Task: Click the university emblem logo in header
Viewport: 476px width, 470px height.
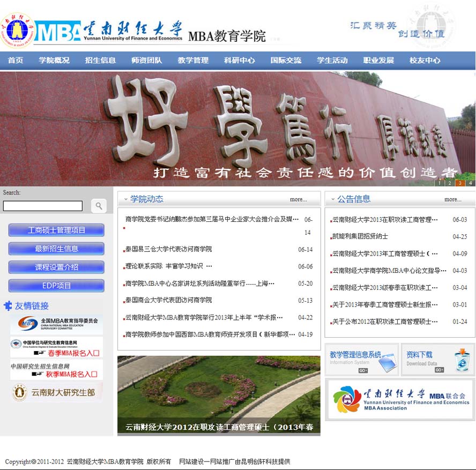Action: pos(18,30)
